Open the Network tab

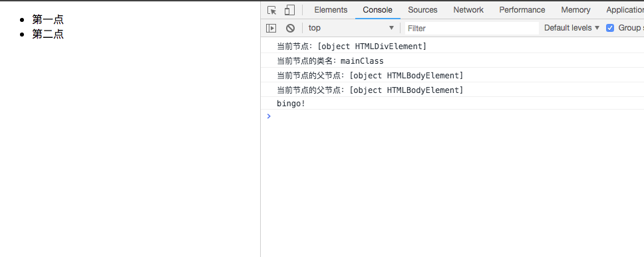468,10
